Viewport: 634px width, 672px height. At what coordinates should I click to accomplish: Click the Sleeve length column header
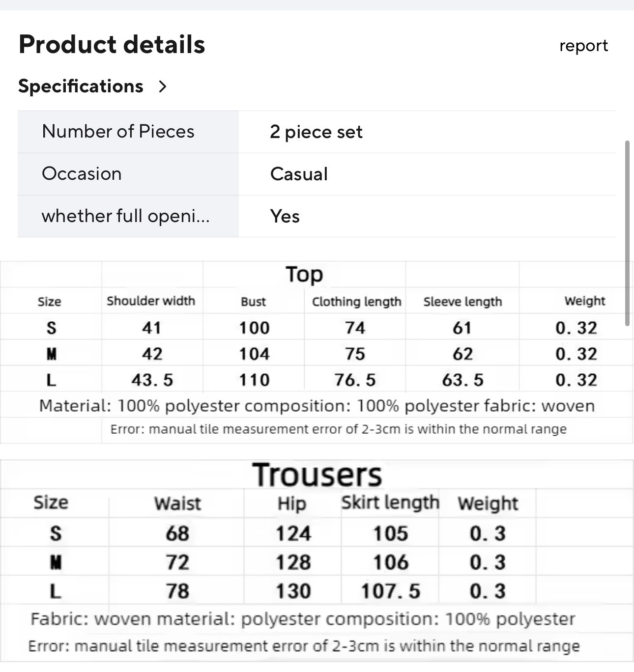pyautogui.click(x=462, y=302)
